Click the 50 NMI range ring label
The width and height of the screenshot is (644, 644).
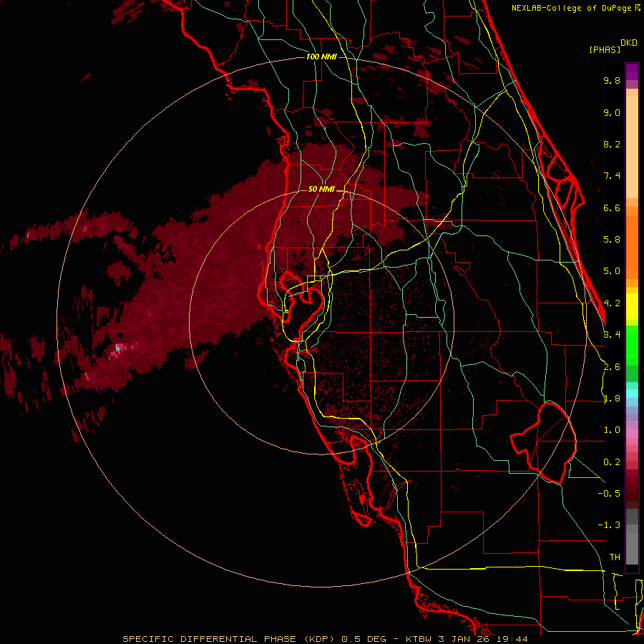[321, 189]
